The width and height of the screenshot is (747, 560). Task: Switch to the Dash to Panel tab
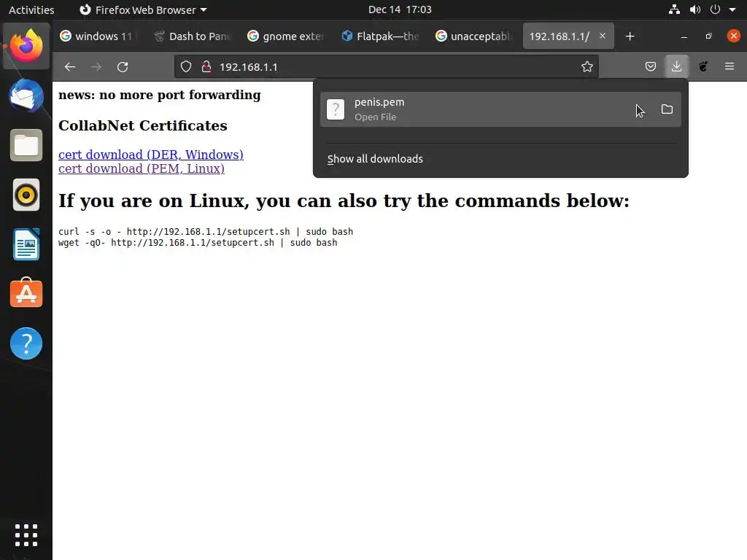click(x=193, y=36)
